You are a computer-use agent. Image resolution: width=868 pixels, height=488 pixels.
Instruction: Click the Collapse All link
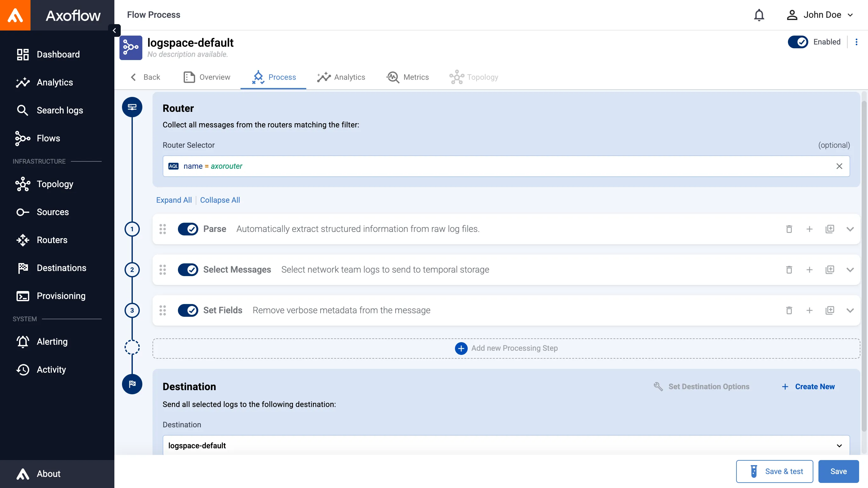point(220,200)
